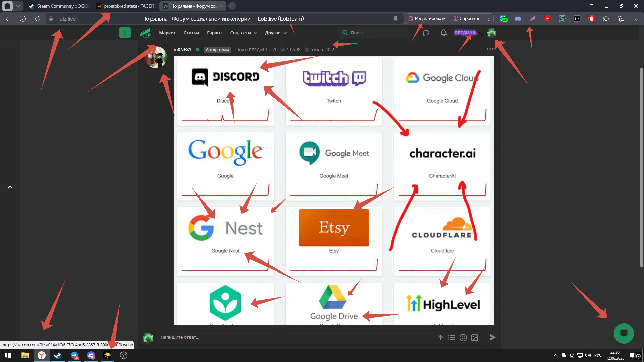Click the list formatting icon in reply box
Viewport: 644px width, 362px height.
point(452,338)
